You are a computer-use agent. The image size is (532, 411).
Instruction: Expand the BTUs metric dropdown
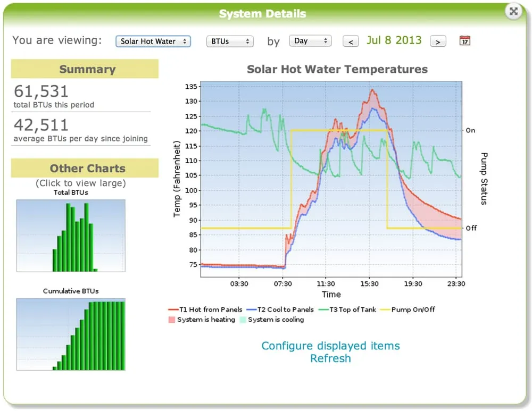(x=230, y=41)
